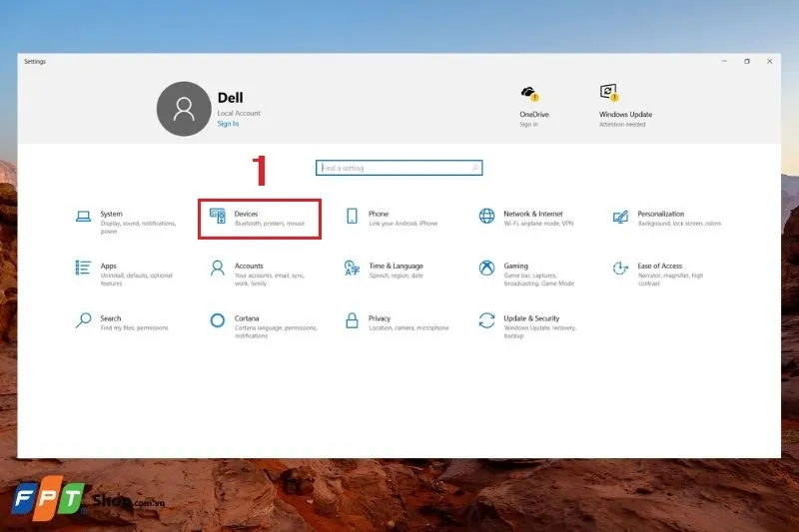The height and width of the screenshot is (532, 799).
Task: Click the Dell user avatar picture
Action: [x=184, y=109]
